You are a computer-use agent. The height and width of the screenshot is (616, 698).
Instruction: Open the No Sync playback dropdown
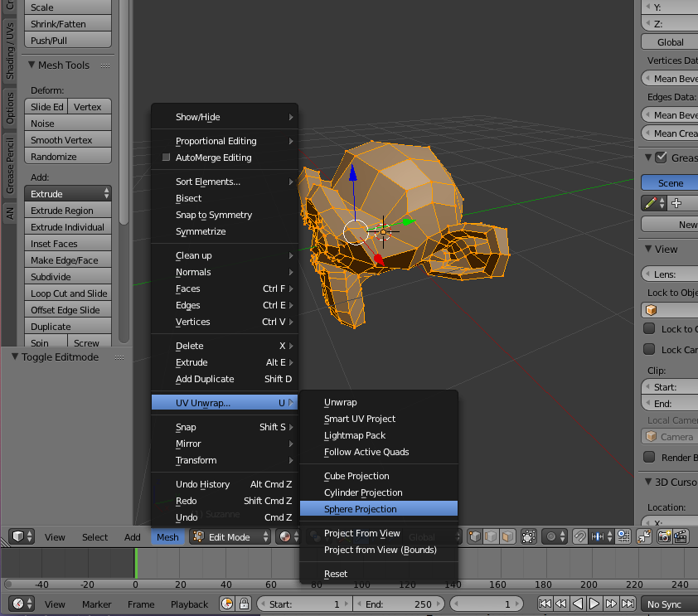click(670, 604)
